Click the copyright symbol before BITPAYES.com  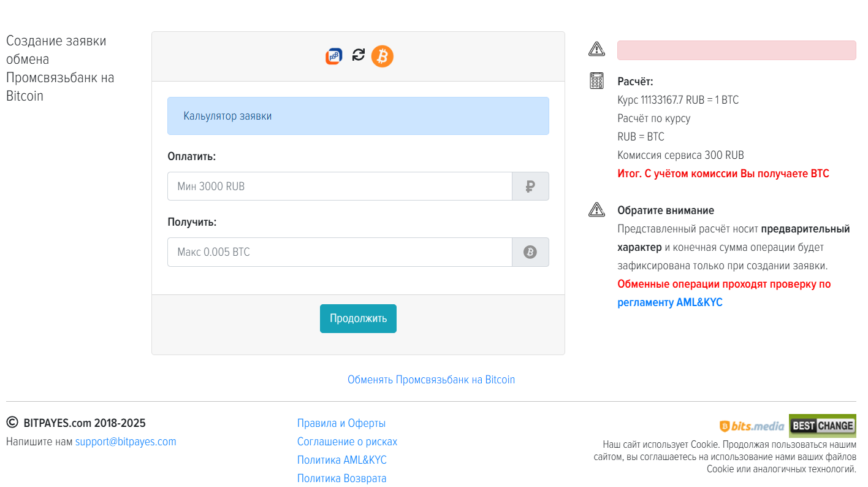[x=12, y=422]
